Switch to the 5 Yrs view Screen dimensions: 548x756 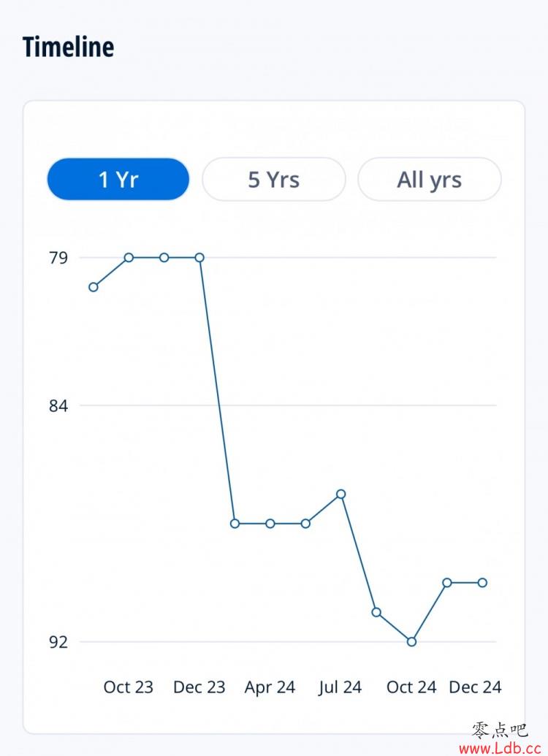click(x=273, y=179)
